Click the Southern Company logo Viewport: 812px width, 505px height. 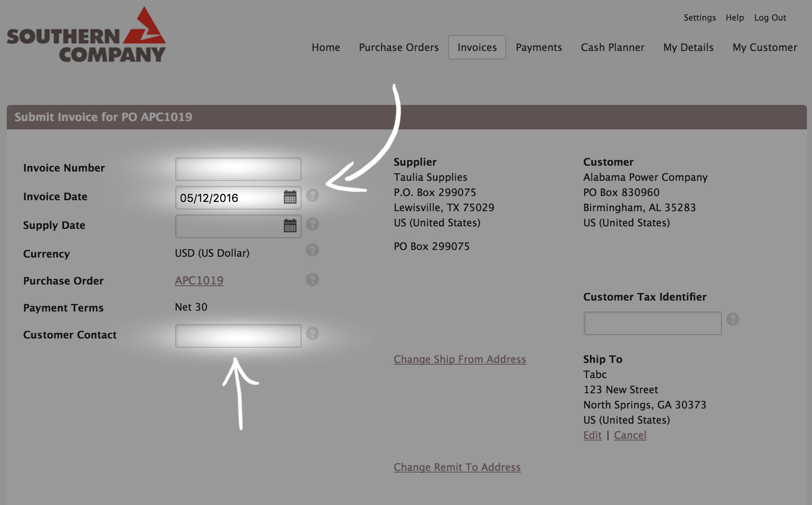(86, 35)
